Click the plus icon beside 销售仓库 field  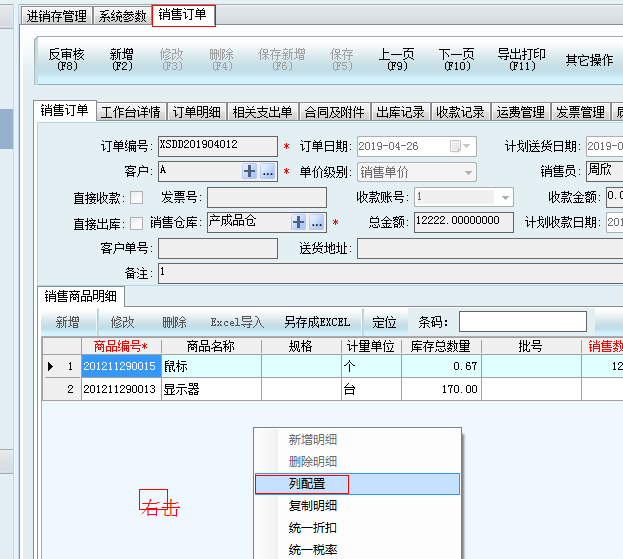click(x=299, y=222)
